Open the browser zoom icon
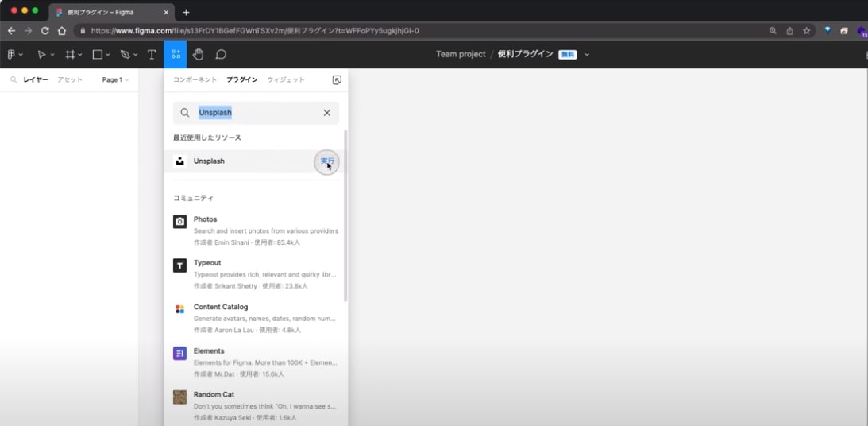 (773, 31)
